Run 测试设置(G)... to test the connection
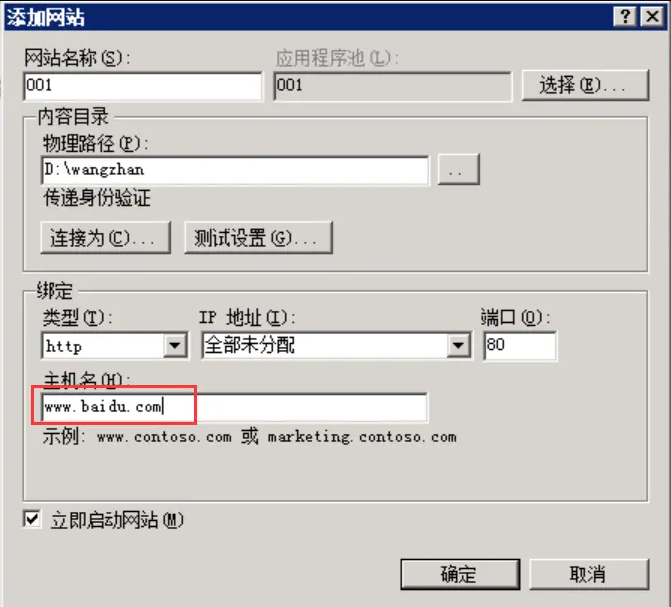This screenshot has width=671, height=607. (x=258, y=238)
